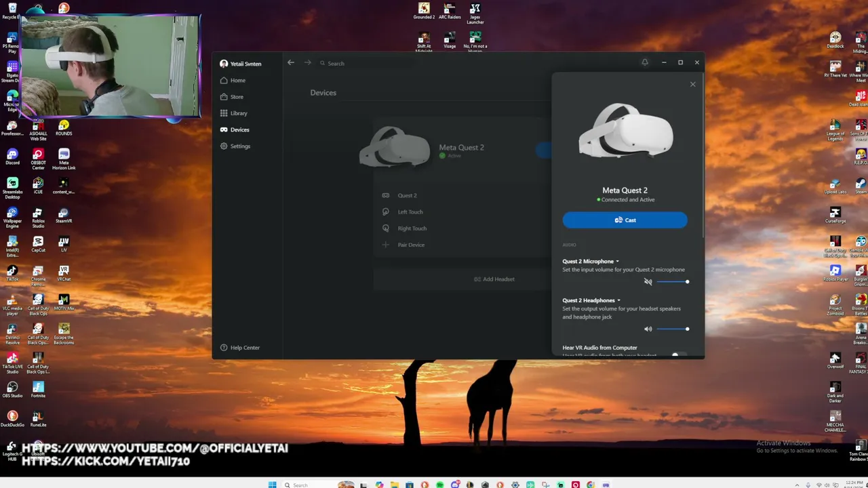Select Devices in the left sidebar

point(235,130)
